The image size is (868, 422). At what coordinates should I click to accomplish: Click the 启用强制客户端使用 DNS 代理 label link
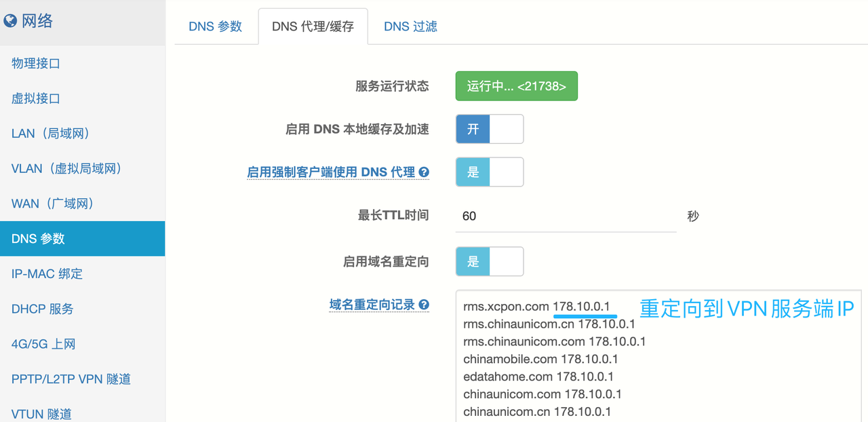click(331, 172)
